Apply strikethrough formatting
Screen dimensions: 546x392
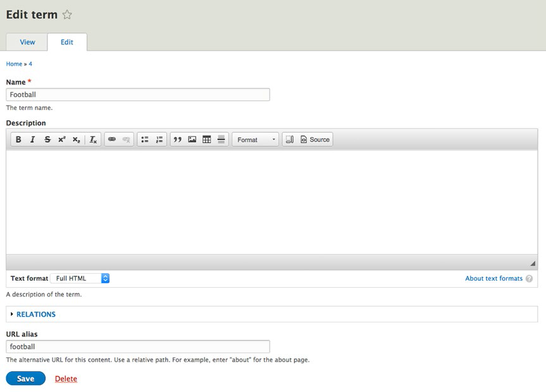click(47, 140)
